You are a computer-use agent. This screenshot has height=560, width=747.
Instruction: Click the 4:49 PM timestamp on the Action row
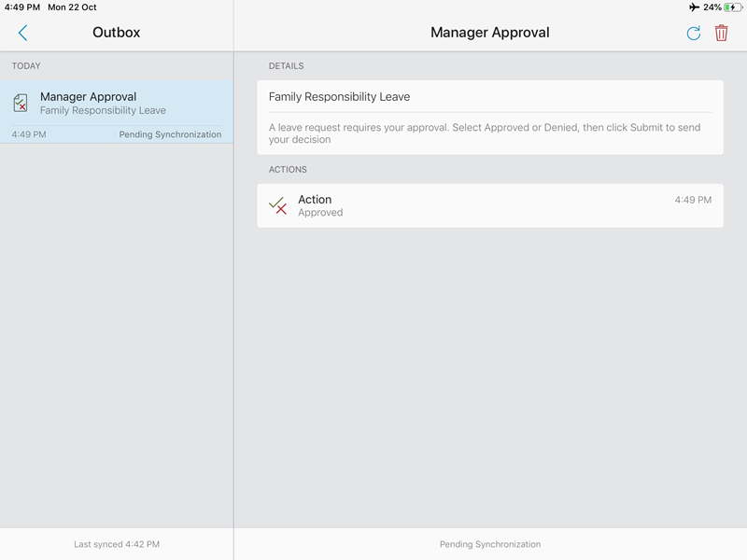(693, 200)
